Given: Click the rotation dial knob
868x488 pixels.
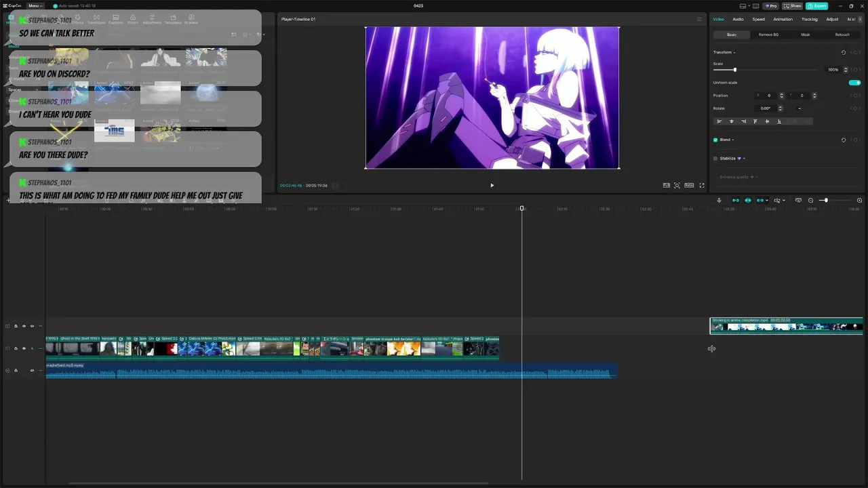Looking at the screenshot, I should 799,108.
